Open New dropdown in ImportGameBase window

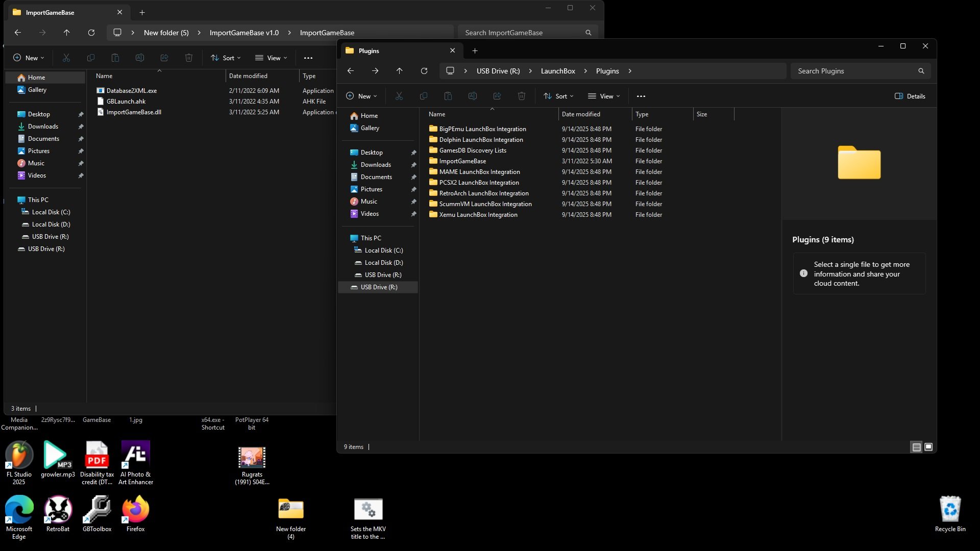click(29, 58)
